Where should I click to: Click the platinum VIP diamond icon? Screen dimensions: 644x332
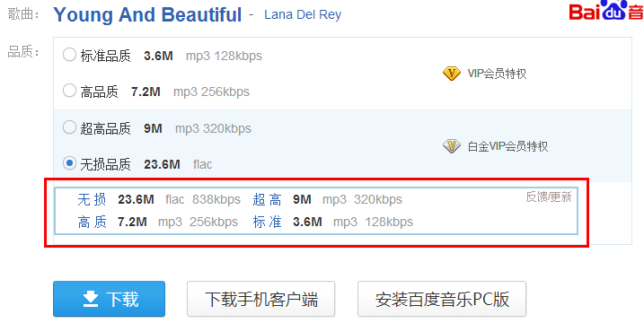pyautogui.click(x=452, y=146)
